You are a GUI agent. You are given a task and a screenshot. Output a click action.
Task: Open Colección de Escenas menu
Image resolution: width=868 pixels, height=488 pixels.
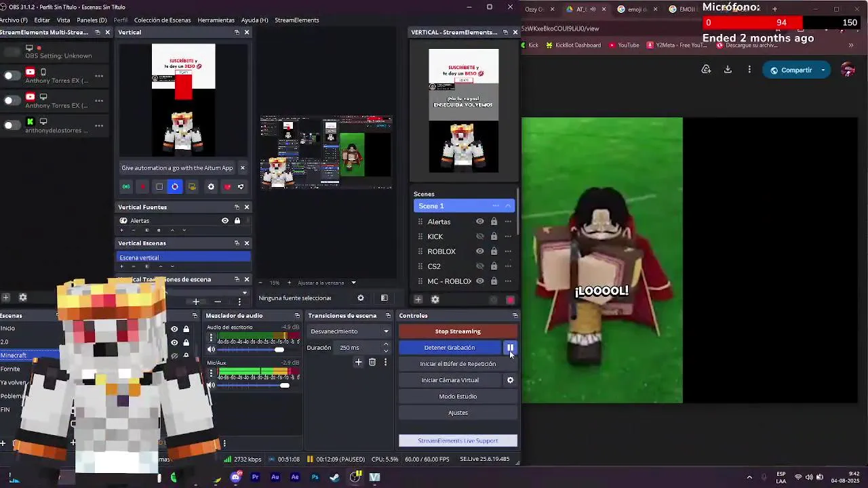162,20
